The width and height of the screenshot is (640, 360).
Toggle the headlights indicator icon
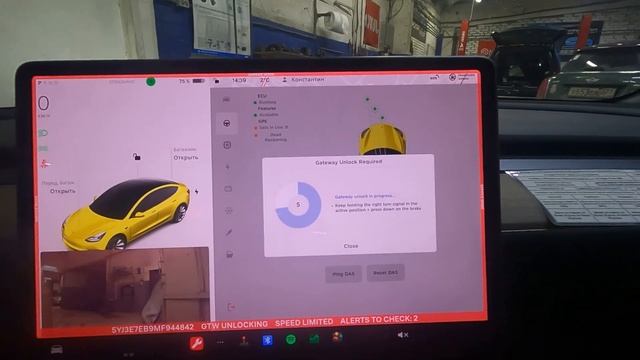tap(43, 133)
